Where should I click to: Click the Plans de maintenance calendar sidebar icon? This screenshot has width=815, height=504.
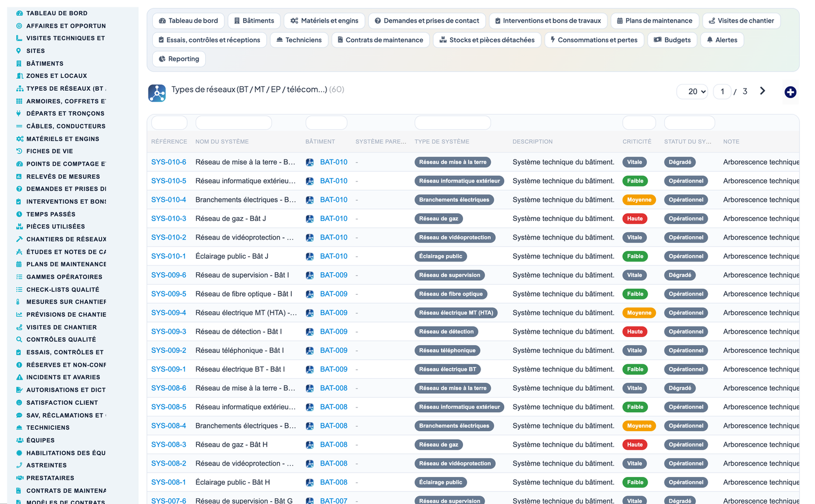pos(19,264)
